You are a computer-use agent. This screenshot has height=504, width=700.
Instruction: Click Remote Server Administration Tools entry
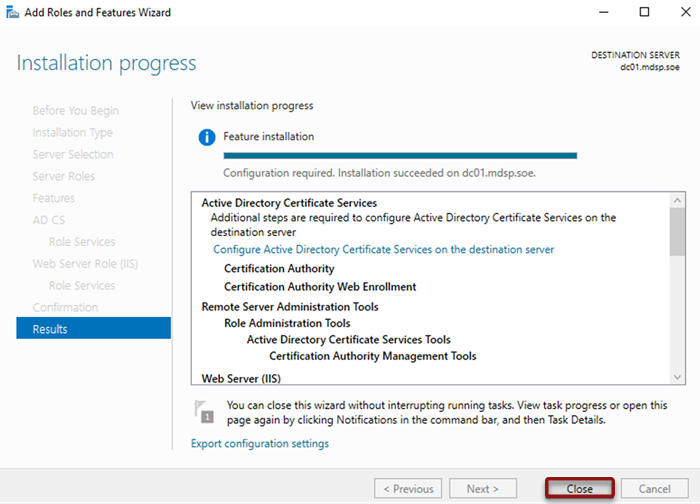pyautogui.click(x=290, y=307)
